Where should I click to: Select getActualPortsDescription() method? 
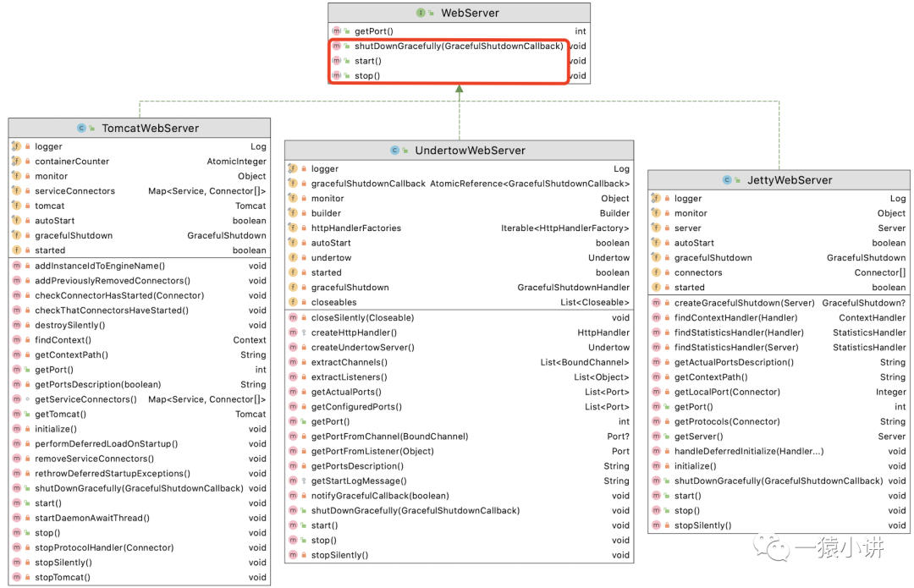click(779, 362)
